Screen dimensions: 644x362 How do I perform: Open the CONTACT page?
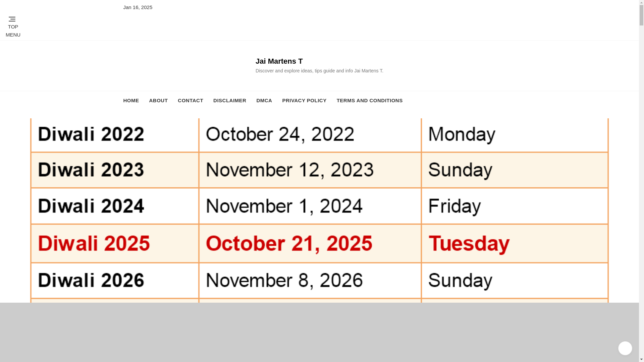(191, 101)
